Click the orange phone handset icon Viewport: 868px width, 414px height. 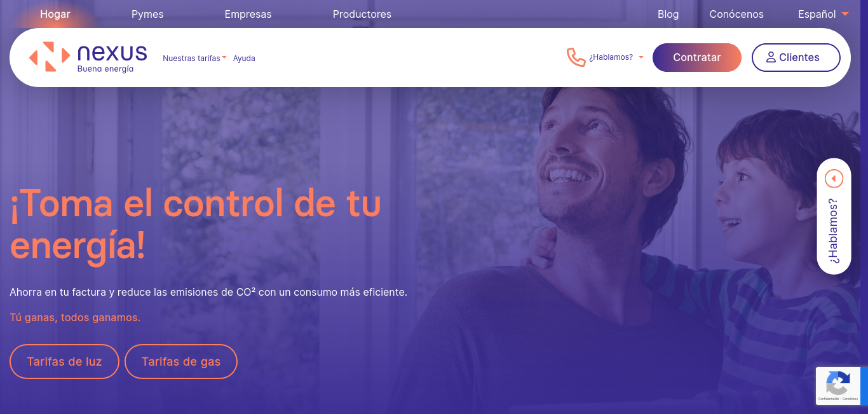coord(576,57)
